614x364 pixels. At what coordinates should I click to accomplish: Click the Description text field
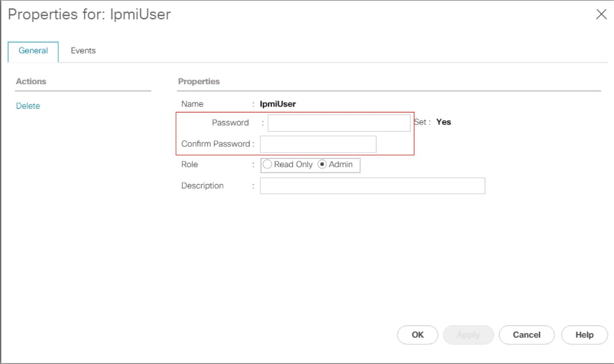tap(372, 186)
